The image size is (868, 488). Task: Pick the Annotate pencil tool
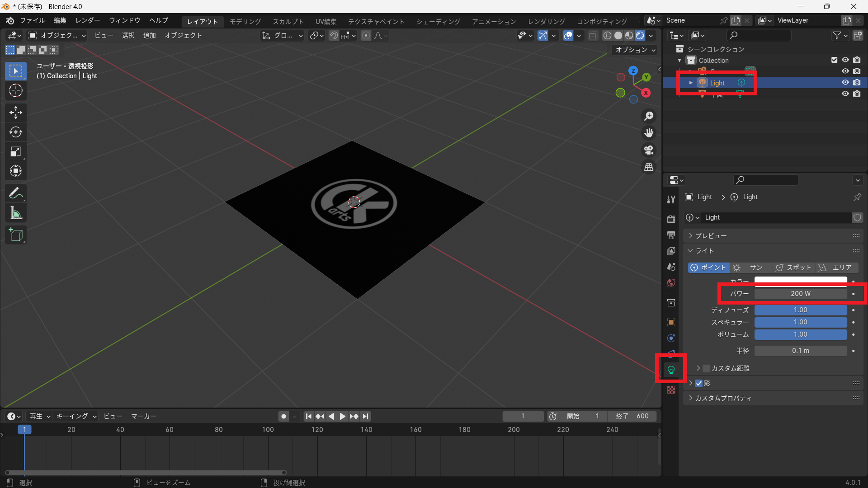16,193
